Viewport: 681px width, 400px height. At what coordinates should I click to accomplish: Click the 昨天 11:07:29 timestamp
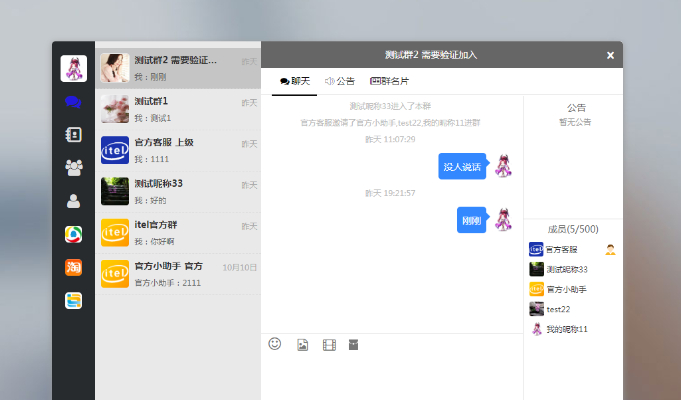pos(390,139)
